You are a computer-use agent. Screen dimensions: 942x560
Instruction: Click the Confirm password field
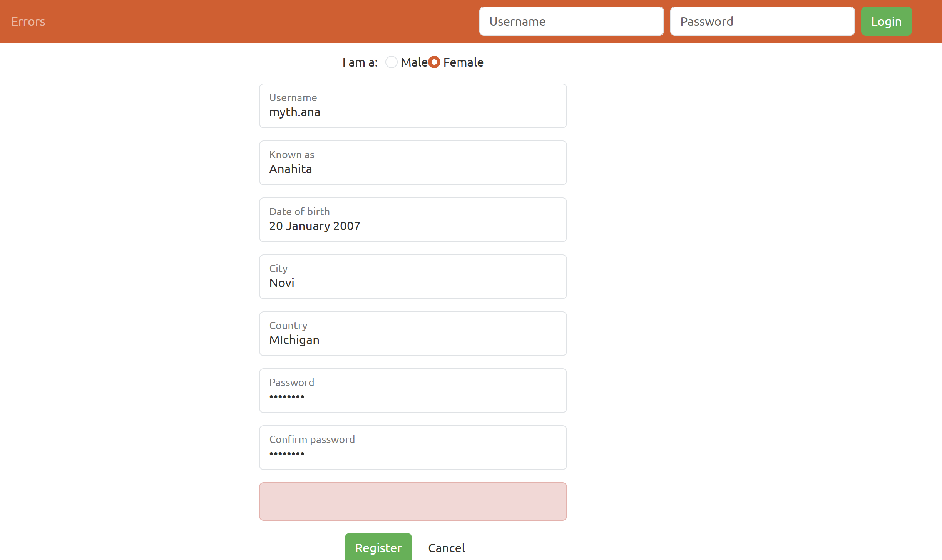click(413, 448)
